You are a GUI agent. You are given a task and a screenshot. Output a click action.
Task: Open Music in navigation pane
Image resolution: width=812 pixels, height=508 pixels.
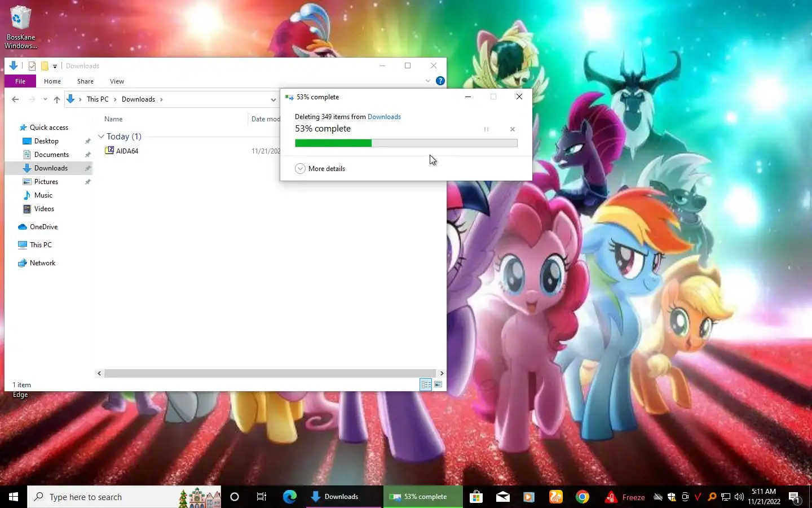[43, 195]
